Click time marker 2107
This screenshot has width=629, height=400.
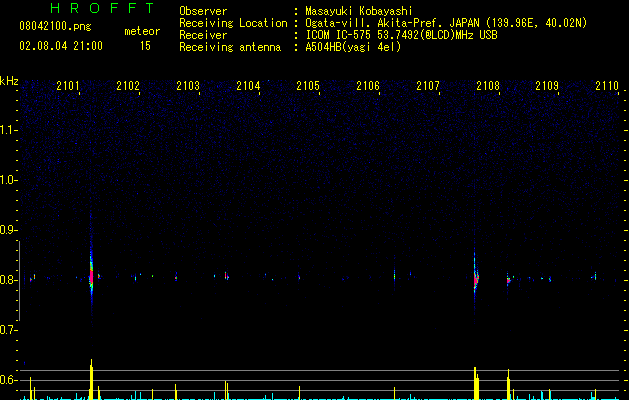[428, 86]
